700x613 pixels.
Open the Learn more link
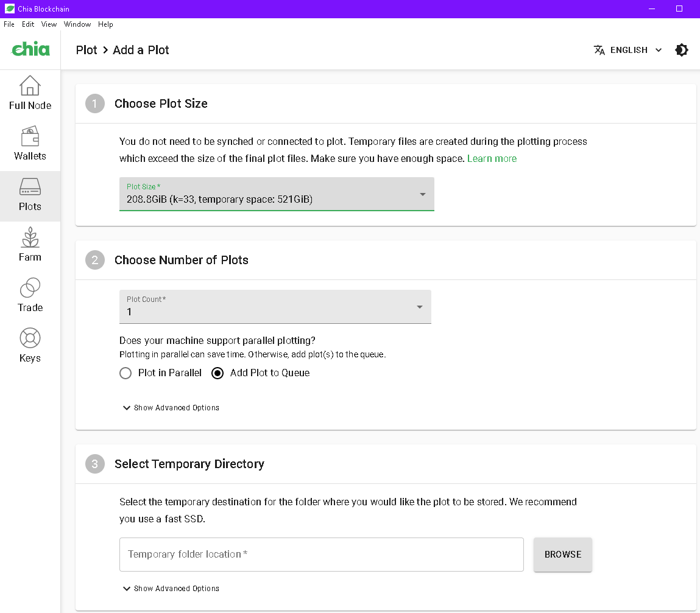click(x=492, y=158)
